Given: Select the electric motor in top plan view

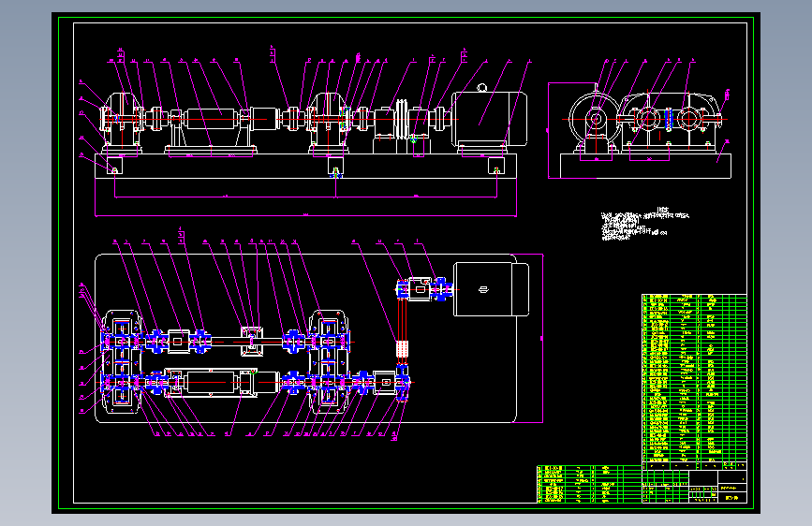Looking at the screenshot, I should [x=491, y=289].
